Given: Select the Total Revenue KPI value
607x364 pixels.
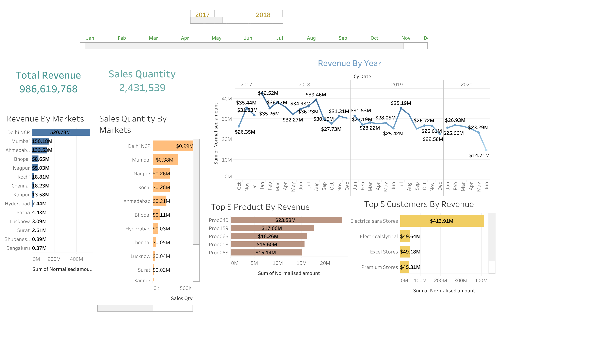Looking at the screenshot, I should pyautogui.click(x=48, y=89).
